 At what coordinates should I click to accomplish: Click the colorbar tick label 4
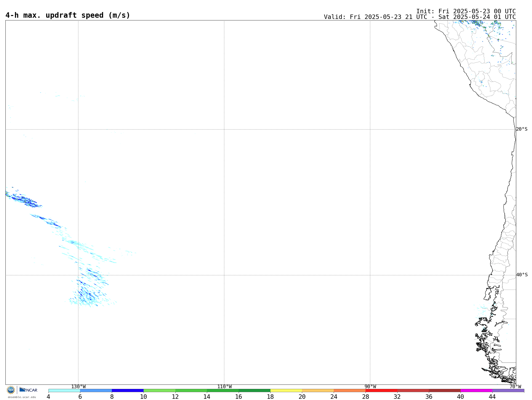pyautogui.click(x=49, y=397)
